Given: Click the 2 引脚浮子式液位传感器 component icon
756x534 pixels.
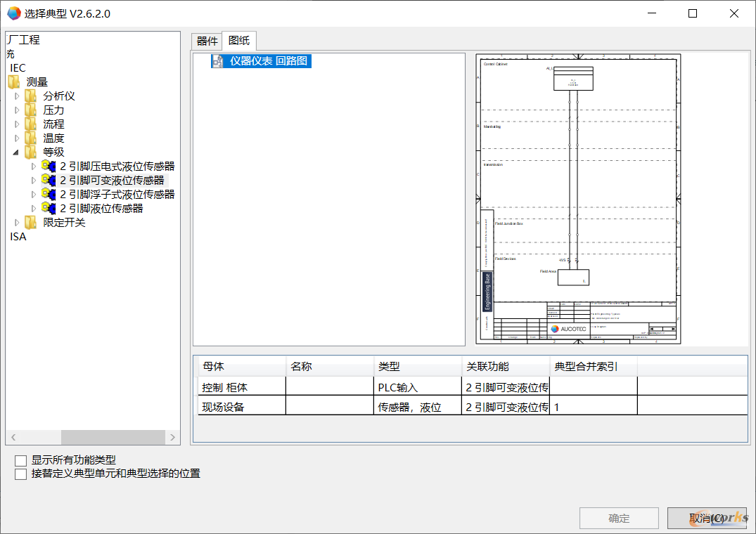Looking at the screenshot, I should (49, 195).
